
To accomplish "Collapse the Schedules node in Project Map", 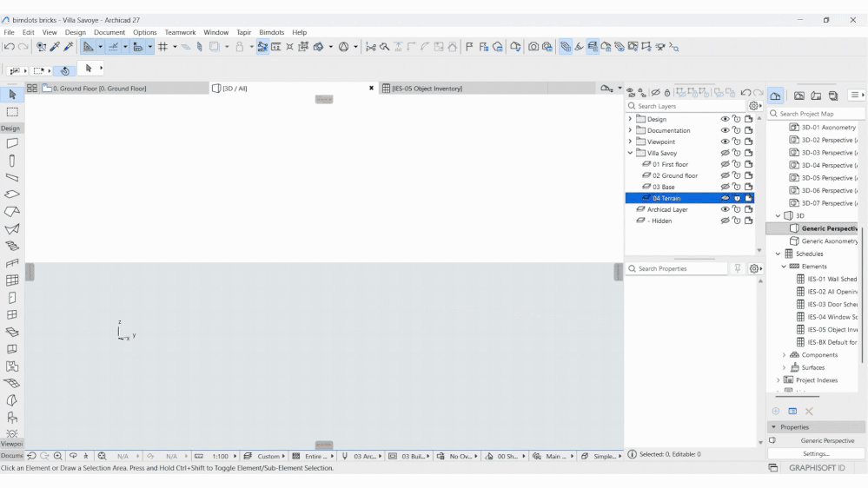I will [778, 254].
